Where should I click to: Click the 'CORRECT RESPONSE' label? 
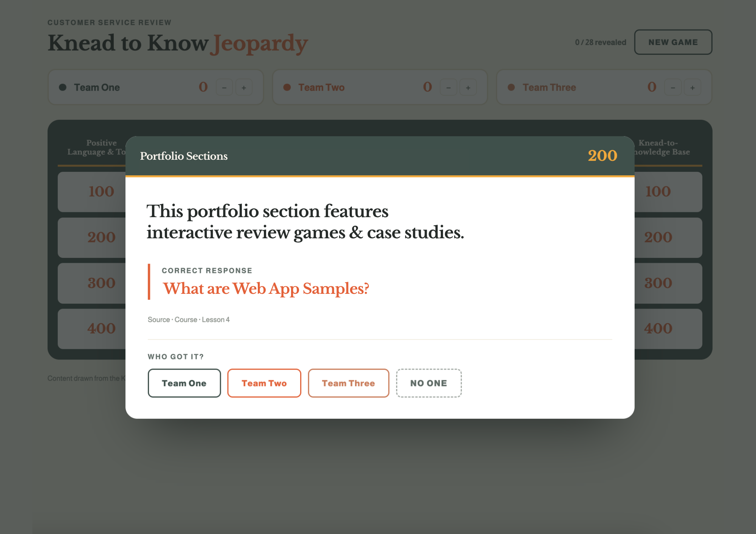[x=207, y=271]
